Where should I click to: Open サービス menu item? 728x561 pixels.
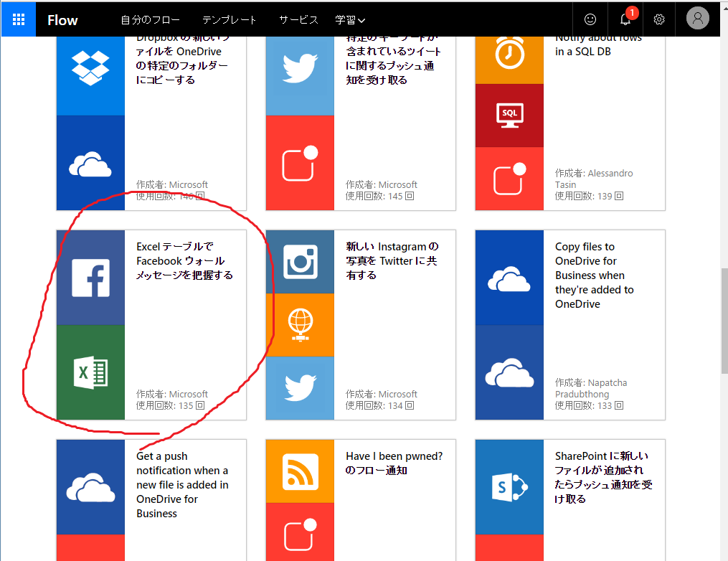[x=298, y=20]
